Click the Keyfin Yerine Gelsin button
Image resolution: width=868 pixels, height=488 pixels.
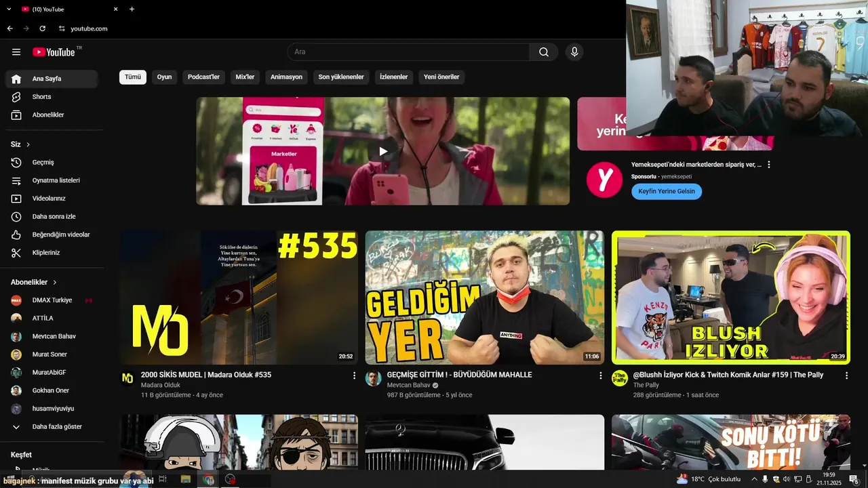[667, 192]
